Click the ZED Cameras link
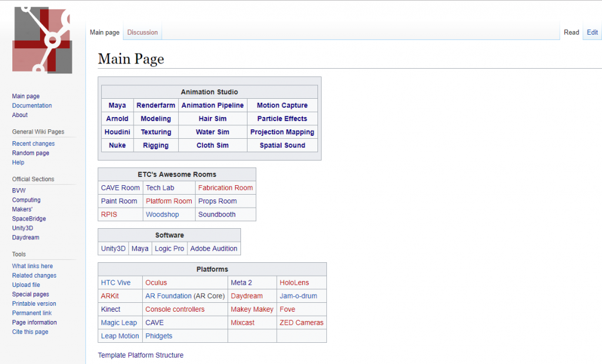 (x=302, y=323)
